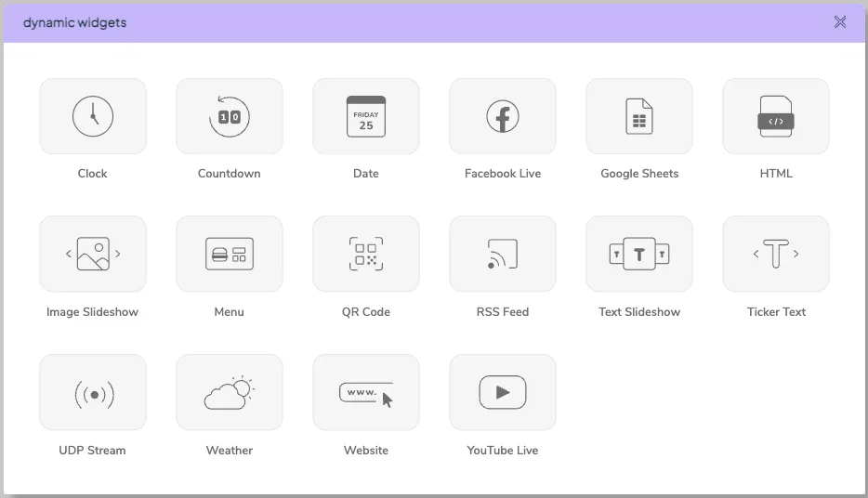The height and width of the screenshot is (498, 868).
Task: Select the Image Slideshow widget icon
Action: pyautogui.click(x=93, y=254)
